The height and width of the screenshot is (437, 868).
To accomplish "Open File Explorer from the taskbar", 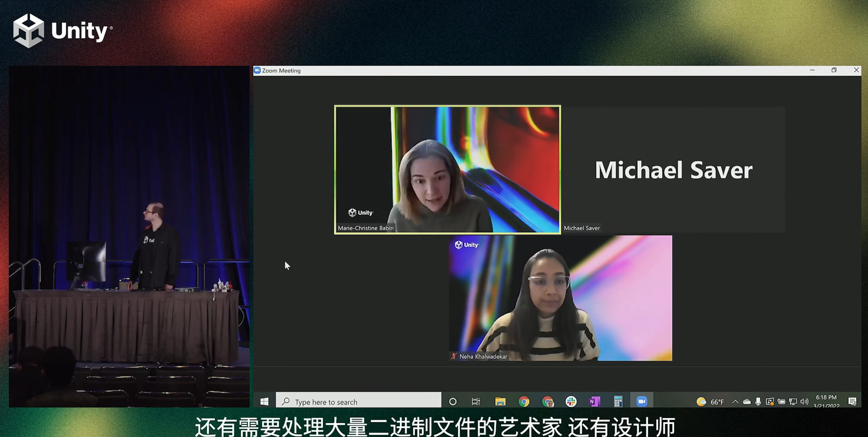I will pyautogui.click(x=500, y=401).
